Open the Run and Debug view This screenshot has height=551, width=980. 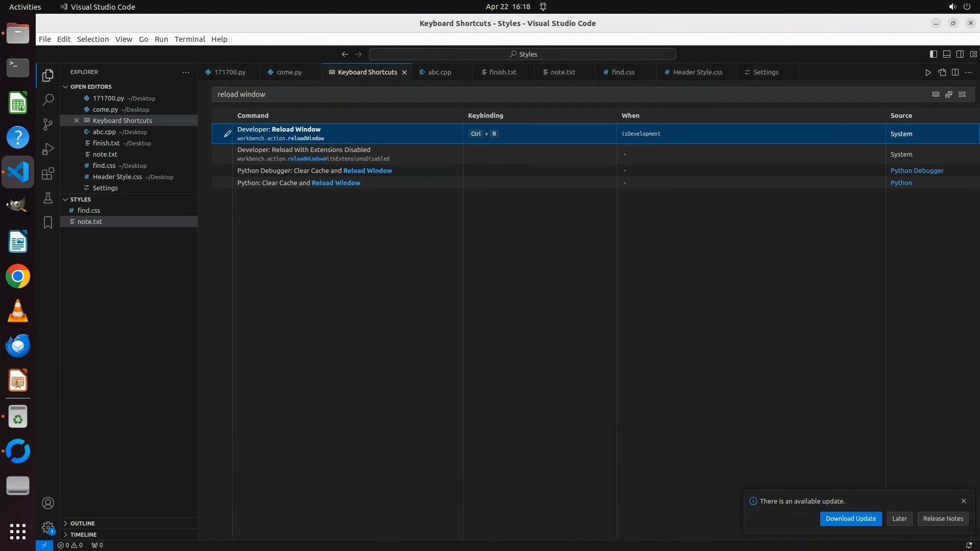tap(48, 149)
